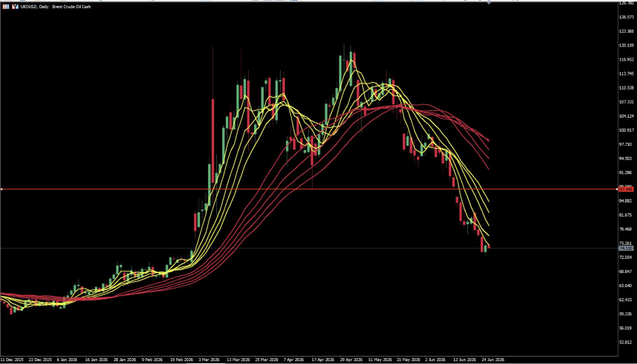
Task: Click price scale value 59.226
Action: point(626,314)
